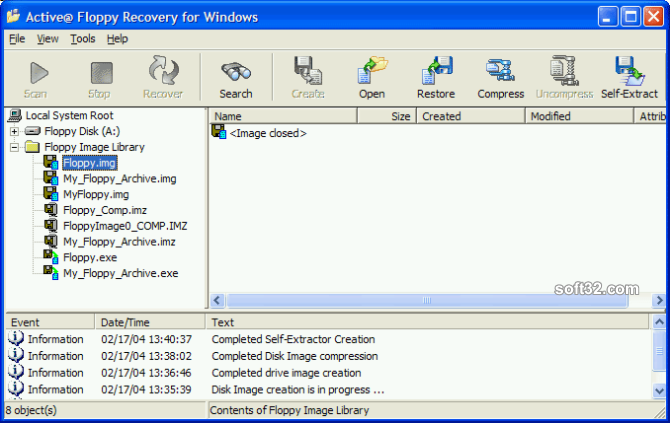
Task: Click the MyFloppy.img file icon
Action: [51, 194]
